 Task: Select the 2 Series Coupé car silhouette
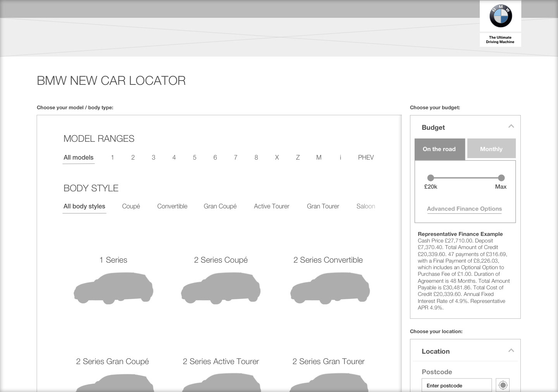tap(221, 288)
